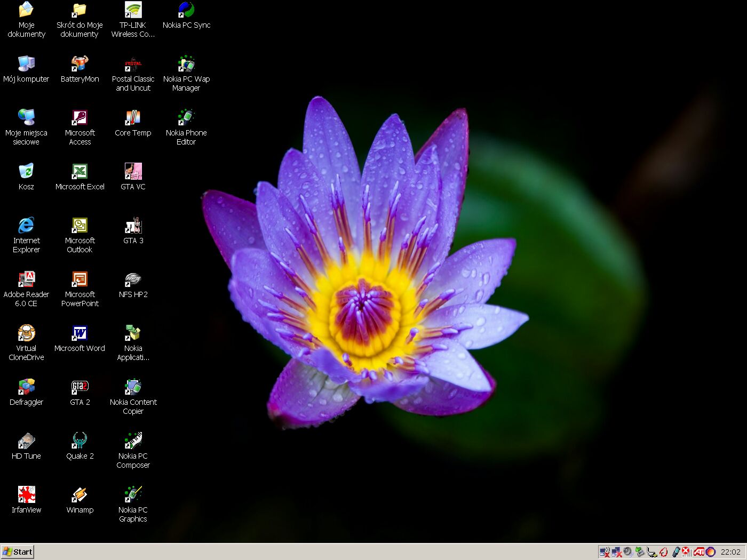Select the NFS HP2 game icon
747x560 pixels.
pyautogui.click(x=133, y=279)
